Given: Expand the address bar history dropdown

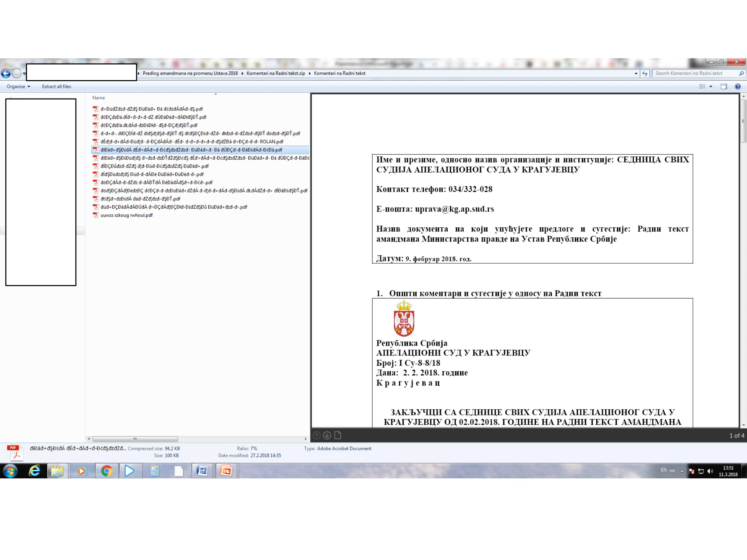Looking at the screenshot, I should [636, 73].
